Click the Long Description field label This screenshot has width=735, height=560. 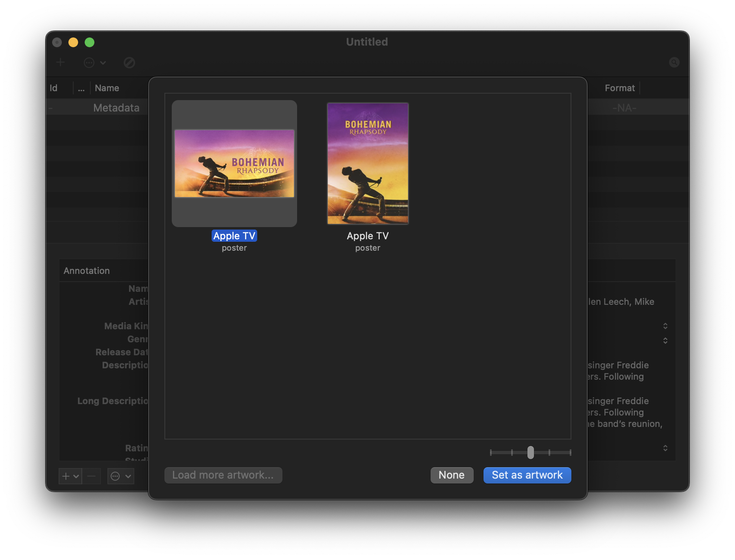(x=113, y=401)
